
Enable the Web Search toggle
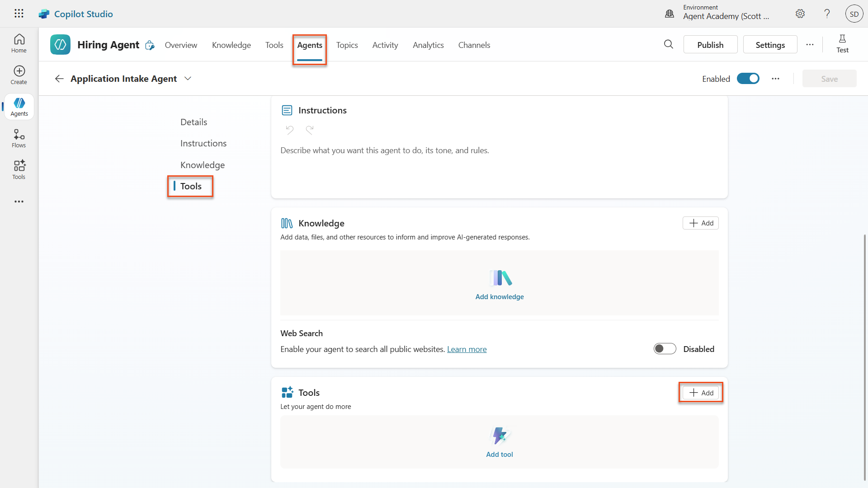664,348
